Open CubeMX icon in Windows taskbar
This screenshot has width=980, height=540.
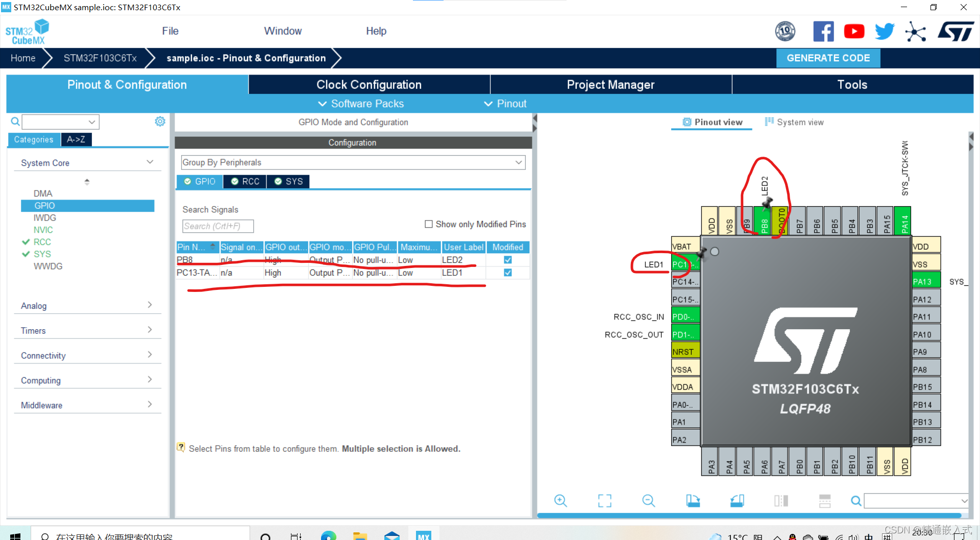tap(424, 535)
